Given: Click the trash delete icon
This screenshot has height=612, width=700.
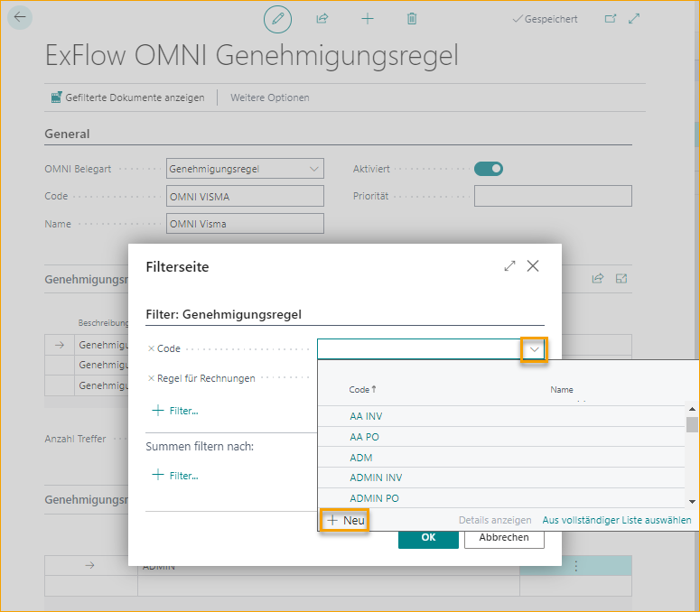Looking at the screenshot, I should click(412, 19).
